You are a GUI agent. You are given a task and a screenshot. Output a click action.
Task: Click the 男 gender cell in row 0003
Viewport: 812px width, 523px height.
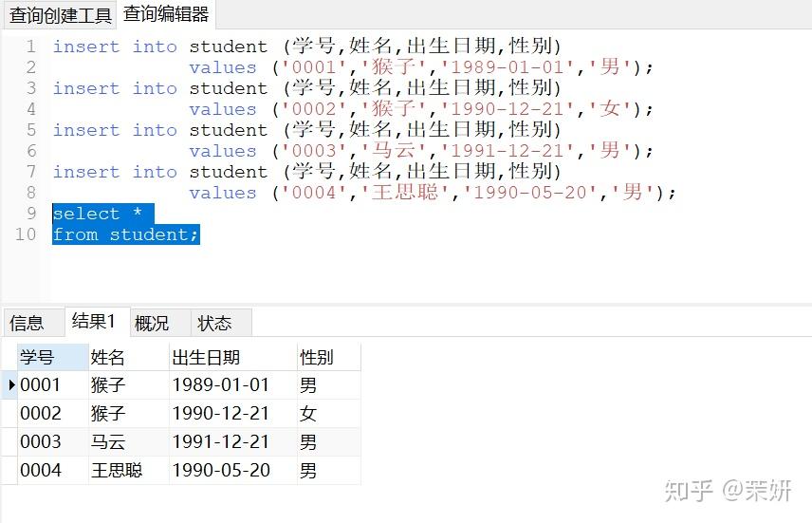click(x=329, y=441)
